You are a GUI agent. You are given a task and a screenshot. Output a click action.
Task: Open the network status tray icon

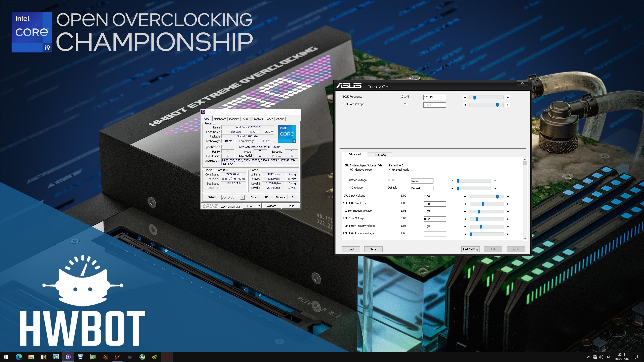pyautogui.click(x=595, y=357)
